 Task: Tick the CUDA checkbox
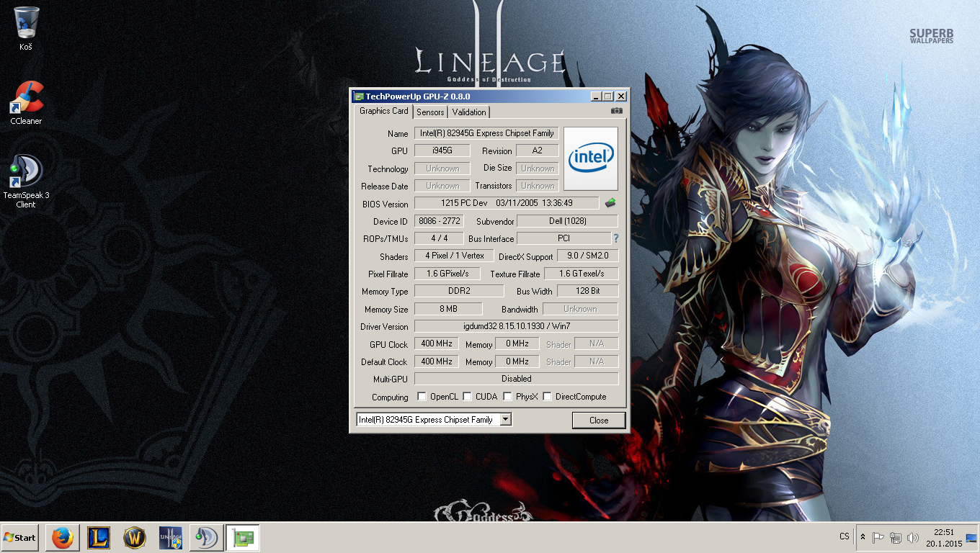click(x=468, y=397)
